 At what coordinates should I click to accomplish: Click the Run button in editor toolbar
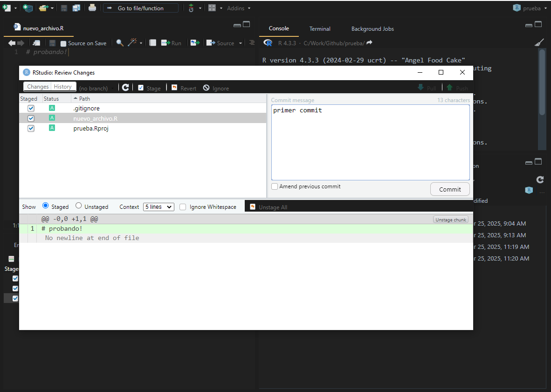(x=171, y=43)
